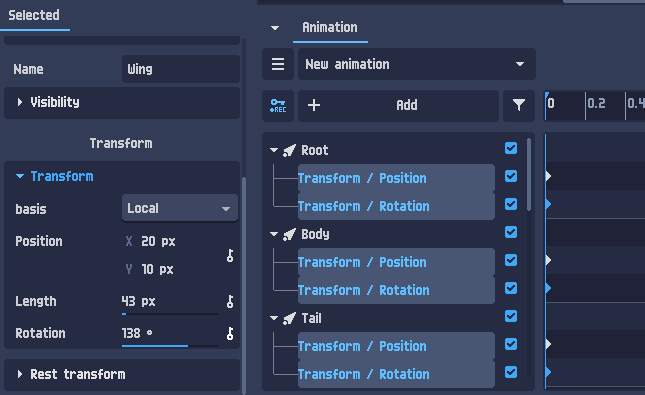Screen dimensions: 645x395
Task: Select Root Transform / Rotation track
Action: click(x=396, y=206)
